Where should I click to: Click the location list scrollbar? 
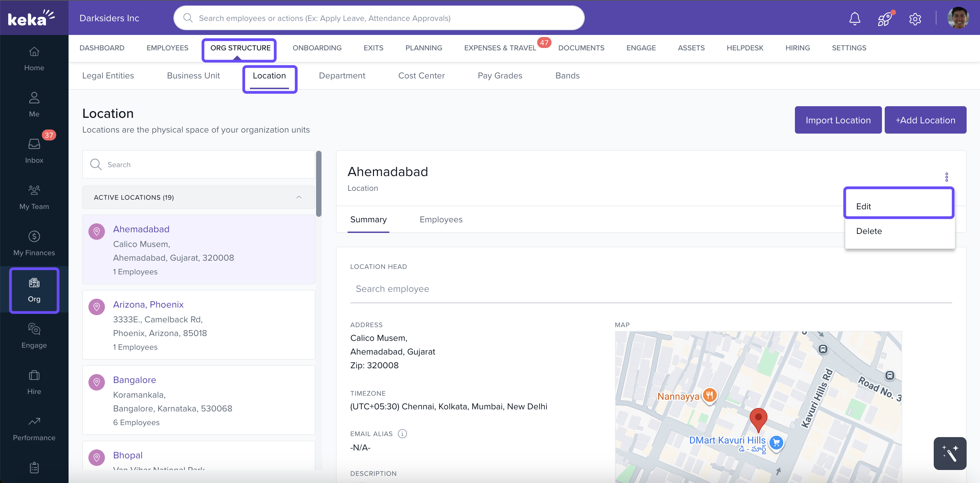click(318, 184)
